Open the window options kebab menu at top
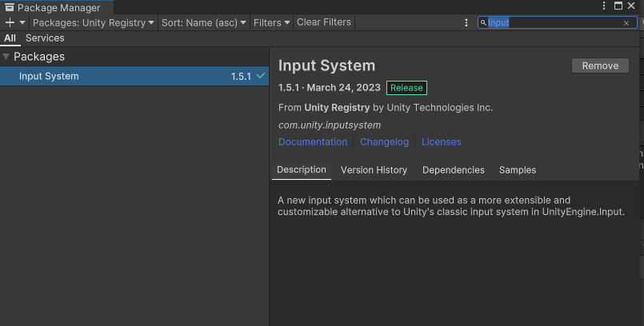This screenshot has height=326, width=644. (x=604, y=6)
